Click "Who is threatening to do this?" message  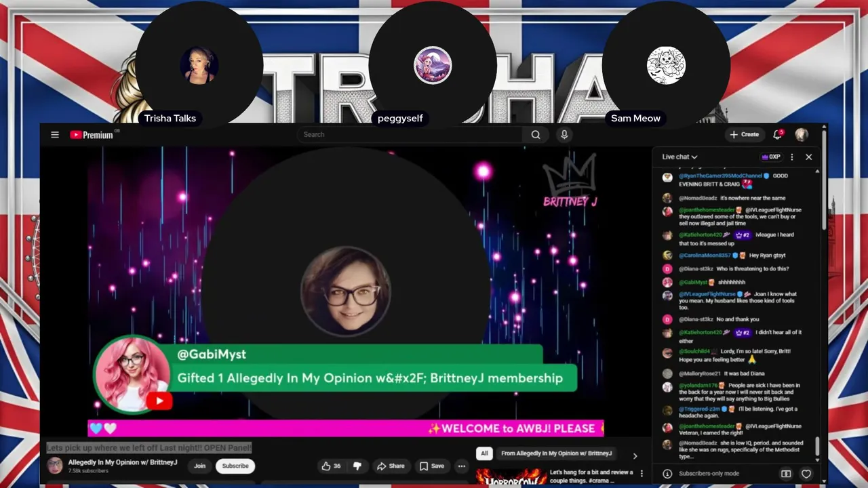click(753, 269)
